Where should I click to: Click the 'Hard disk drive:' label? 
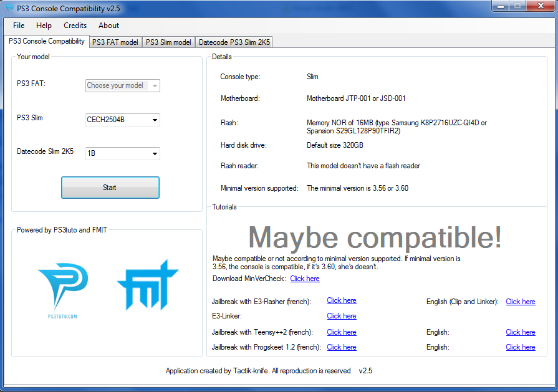[243, 145]
